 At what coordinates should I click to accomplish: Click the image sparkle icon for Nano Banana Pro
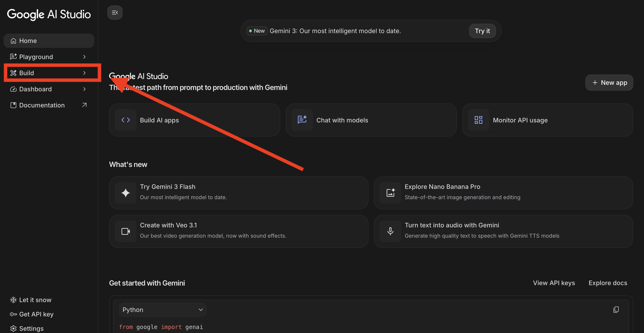point(390,193)
